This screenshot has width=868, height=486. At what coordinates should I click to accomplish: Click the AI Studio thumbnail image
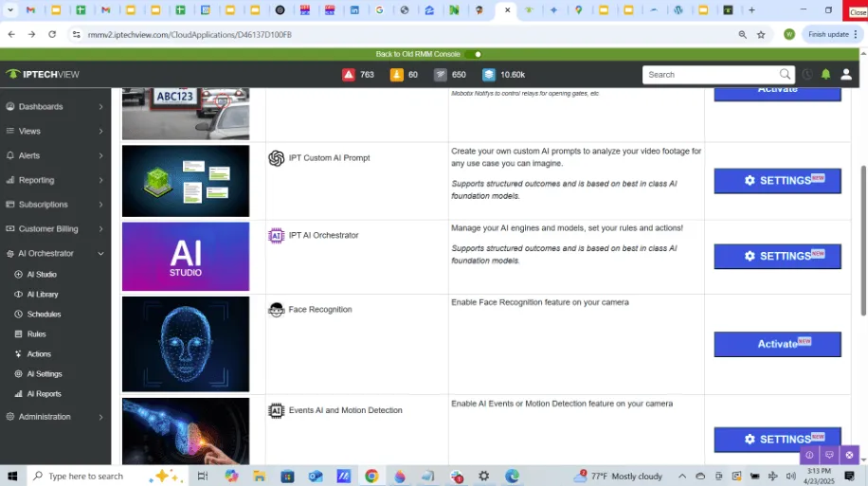point(186,257)
